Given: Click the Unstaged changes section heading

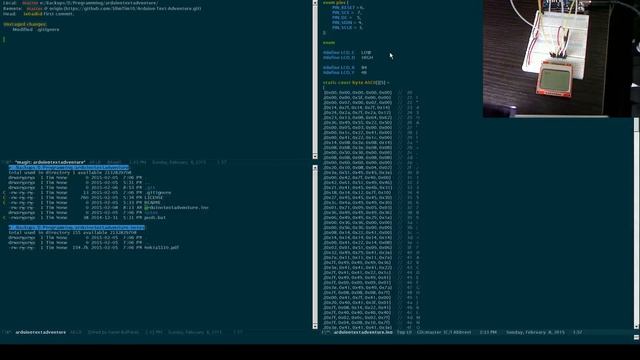Looking at the screenshot, I should pos(25,24).
